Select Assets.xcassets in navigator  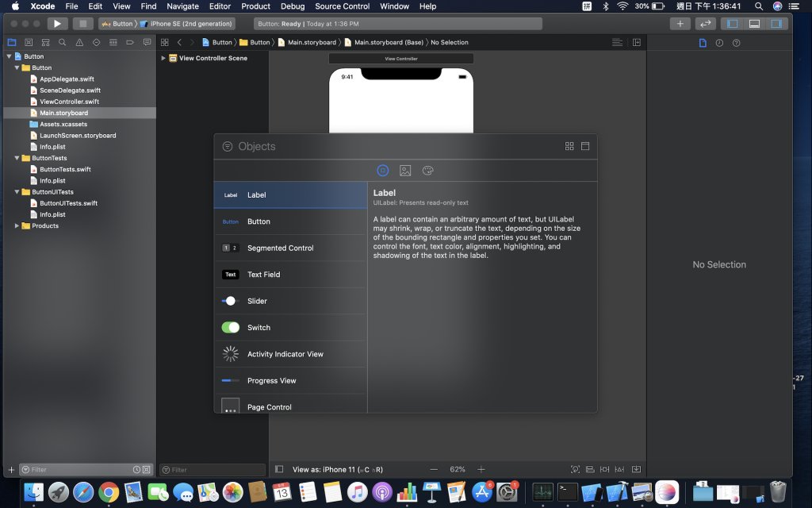pos(63,124)
